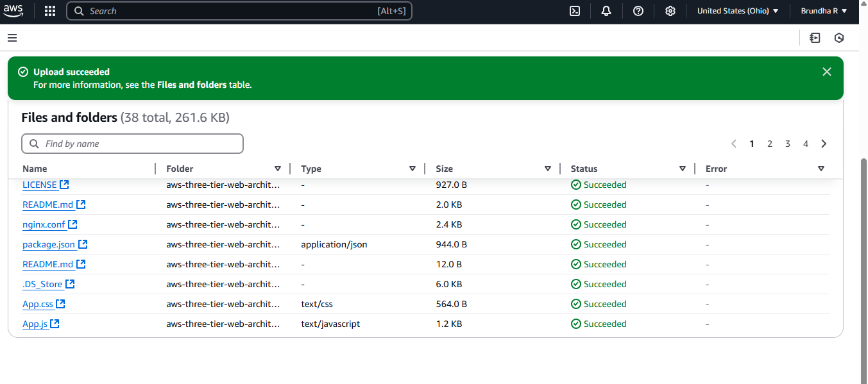Click the 564.0 B size cell
The image size is (868, 384).
[451, 304]
